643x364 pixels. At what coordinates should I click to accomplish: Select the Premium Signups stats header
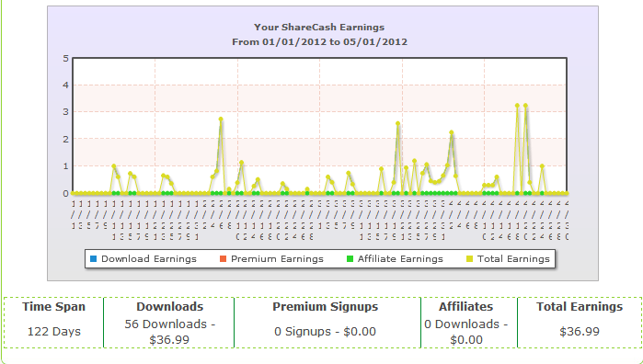[326, 307]
